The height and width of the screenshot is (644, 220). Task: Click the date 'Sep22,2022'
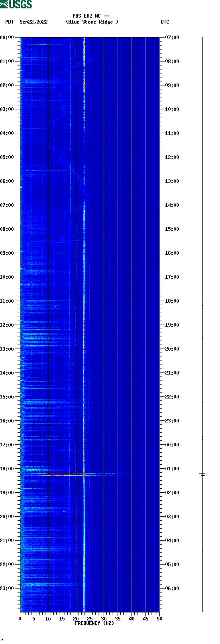(x=33, y=22)
